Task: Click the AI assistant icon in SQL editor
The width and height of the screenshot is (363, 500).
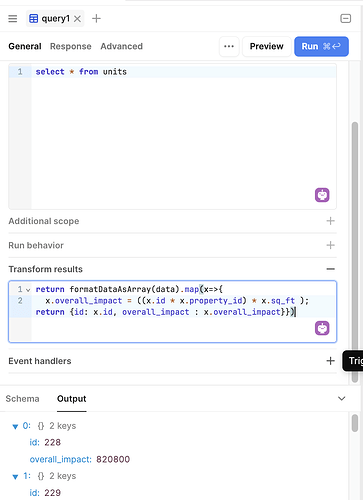Action: (x=322, y=195)
